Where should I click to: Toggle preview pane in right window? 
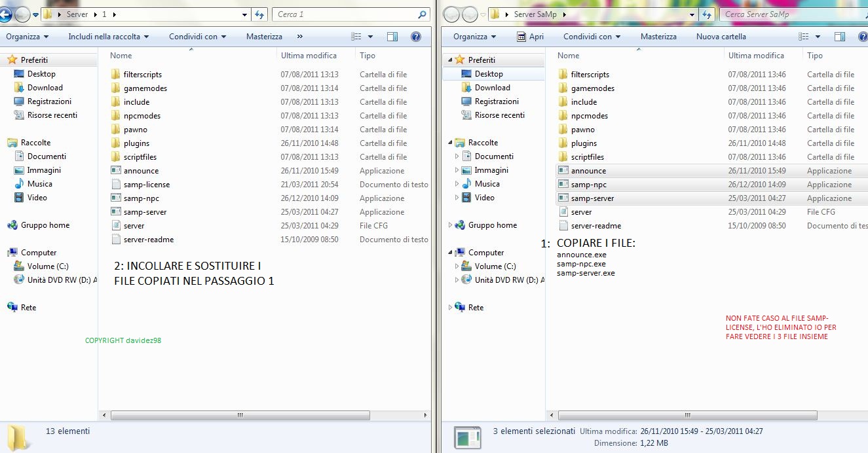pyautogui.click(x=840, y=37)
